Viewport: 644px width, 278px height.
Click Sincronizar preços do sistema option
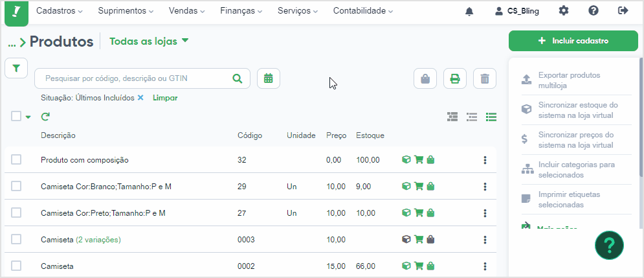coord(576,140)
